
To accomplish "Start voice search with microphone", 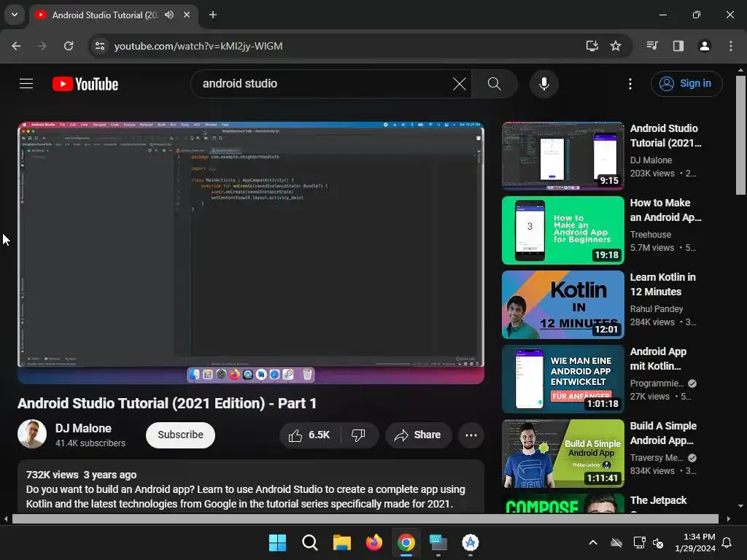I will tap(543, 84).
